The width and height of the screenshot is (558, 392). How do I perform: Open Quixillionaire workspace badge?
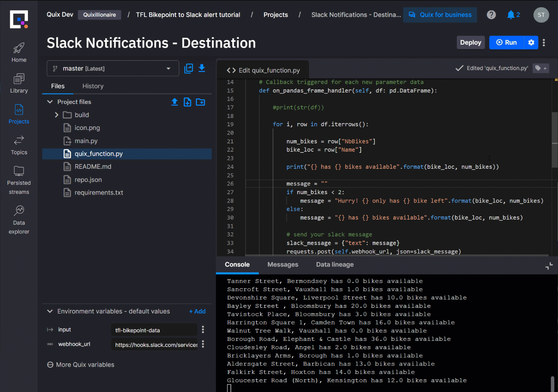pyautogui.click(x=99, y=15)
